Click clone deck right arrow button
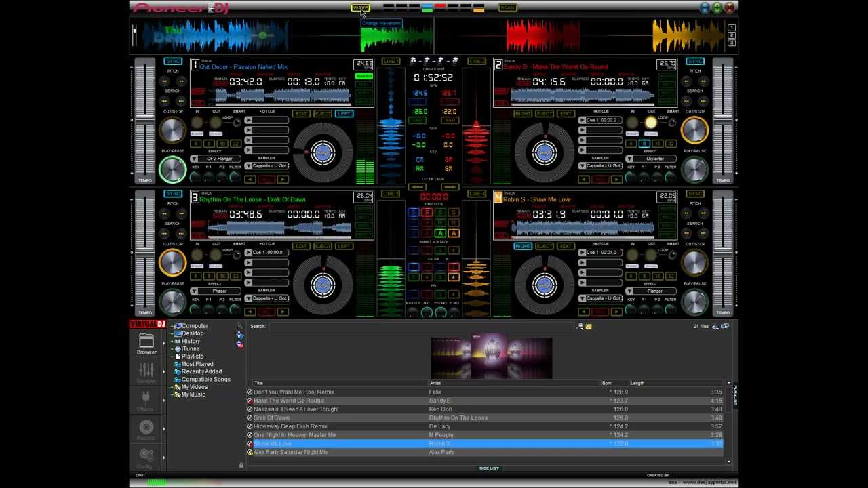Screen dimensions: 868x488 coord(450,186)
